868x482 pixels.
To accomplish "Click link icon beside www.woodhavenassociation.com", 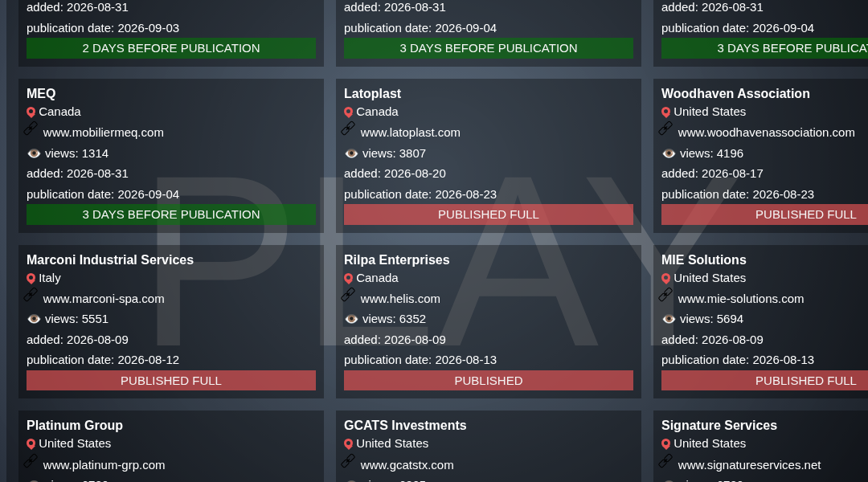I will pyautogui.click(x=666, y=129).
